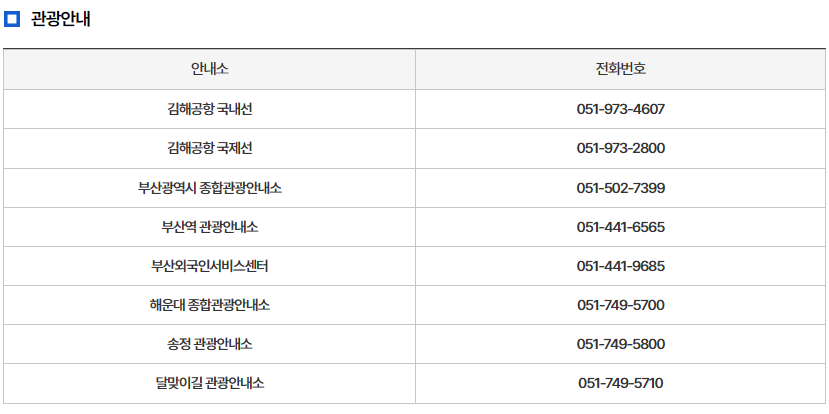Click the blue square icon beside 관광안내

[x=12, y=19]
